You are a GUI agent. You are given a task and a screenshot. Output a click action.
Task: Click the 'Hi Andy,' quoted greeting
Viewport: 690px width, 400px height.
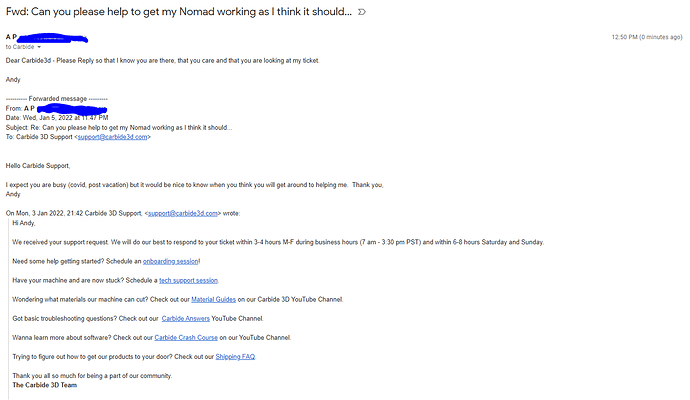coord(24,223)
